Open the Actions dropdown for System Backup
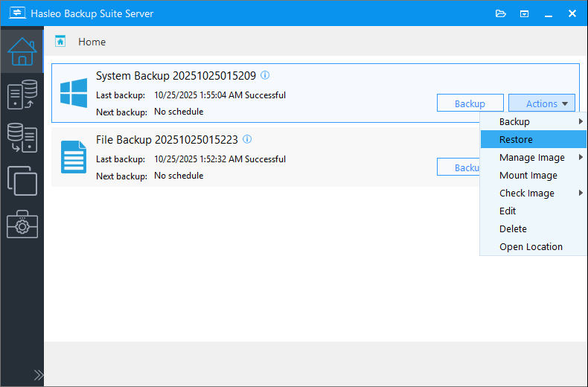This screenshot has width=588, height=387. 542,103
